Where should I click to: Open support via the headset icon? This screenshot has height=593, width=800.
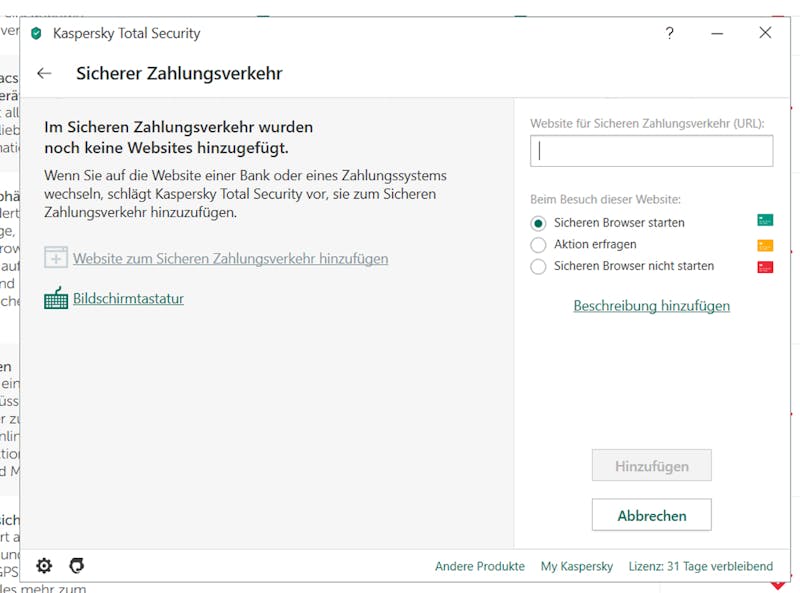tap(77, 565)
